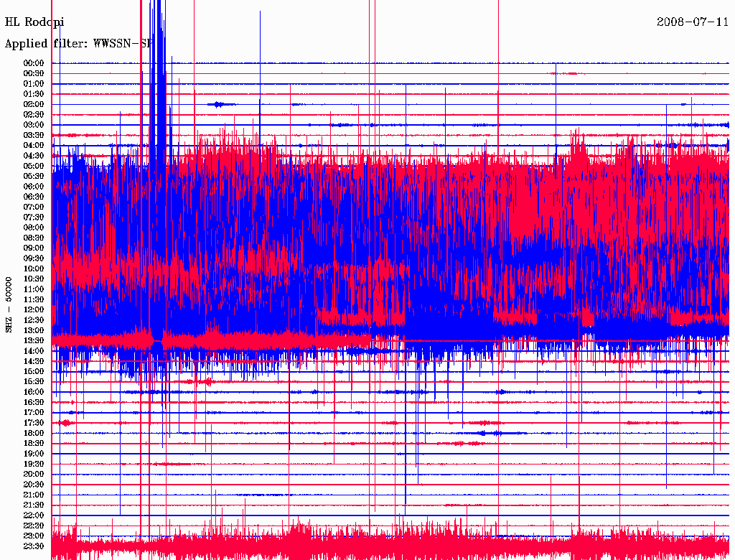Click the 13:00 time label
This screenshot has height=560, width=735.
34,330
